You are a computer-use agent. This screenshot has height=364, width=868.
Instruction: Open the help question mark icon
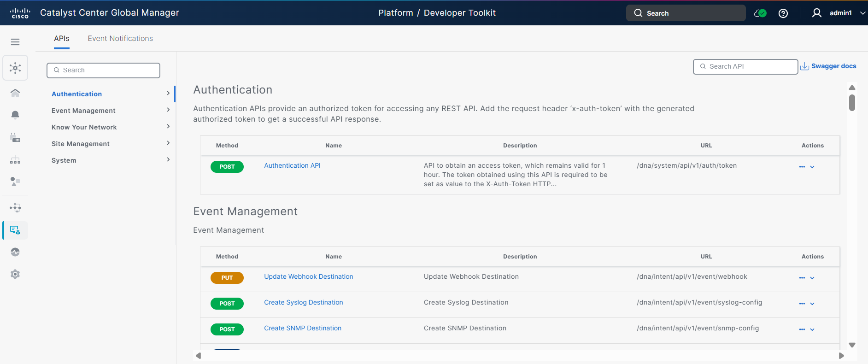coord(783,13)
